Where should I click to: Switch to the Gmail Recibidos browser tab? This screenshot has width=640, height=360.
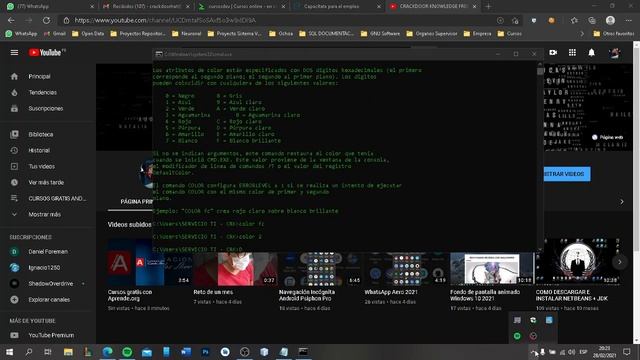click(146, 7)
